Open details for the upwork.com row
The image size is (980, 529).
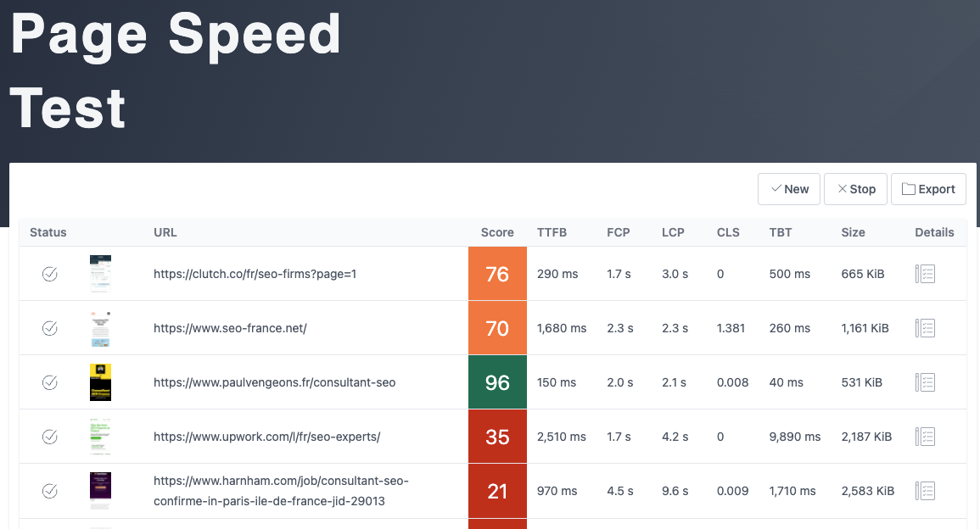point(925,437)
